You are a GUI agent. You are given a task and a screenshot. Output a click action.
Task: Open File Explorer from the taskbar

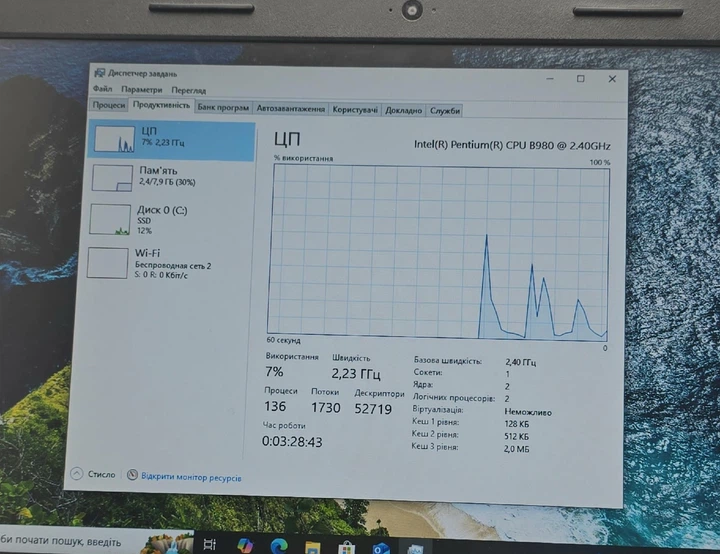(x=313, y=548)
